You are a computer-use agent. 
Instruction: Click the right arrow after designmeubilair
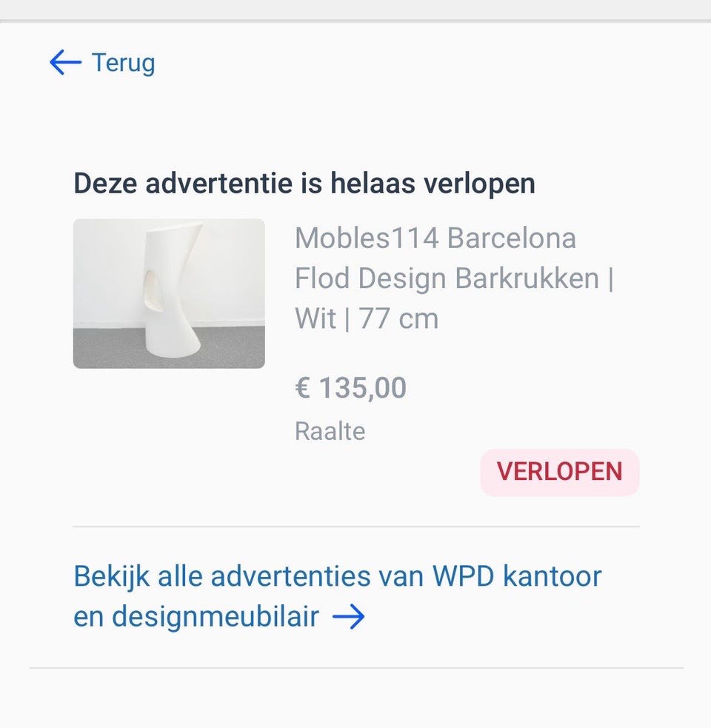pyautogui.click(x=348, y=617)
